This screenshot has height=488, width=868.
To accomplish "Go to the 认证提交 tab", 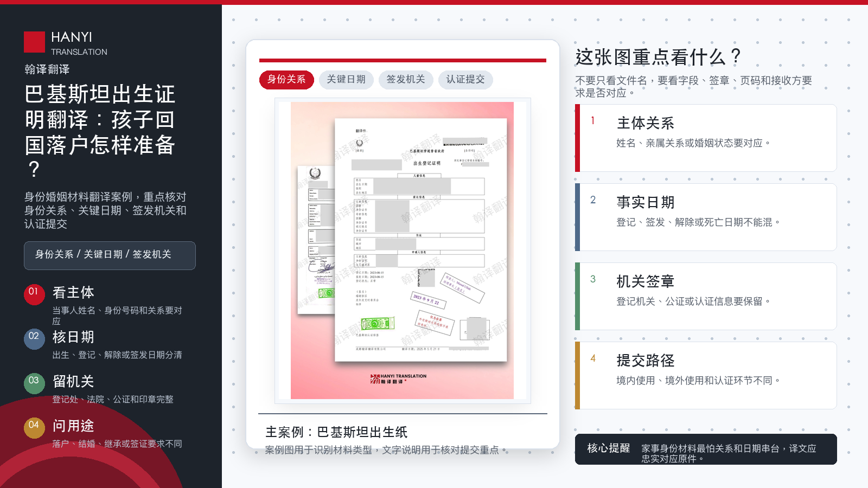I will pos(465,80).
